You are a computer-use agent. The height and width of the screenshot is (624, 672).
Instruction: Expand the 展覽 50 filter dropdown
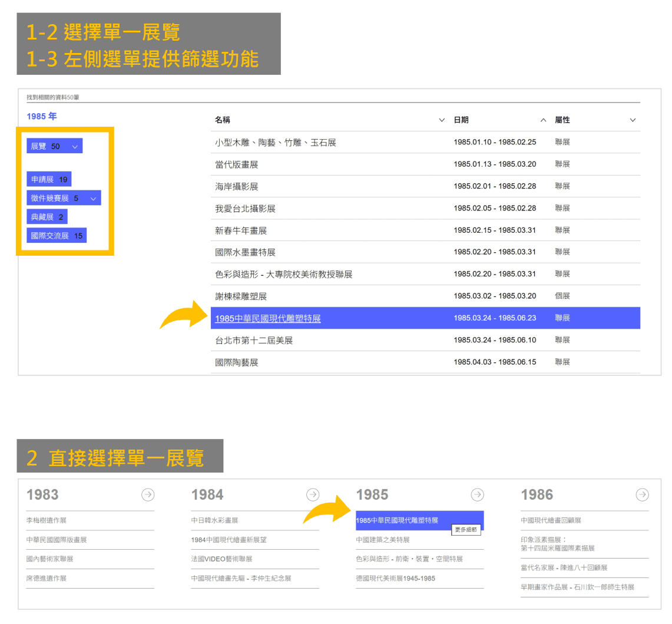(74, 146)
